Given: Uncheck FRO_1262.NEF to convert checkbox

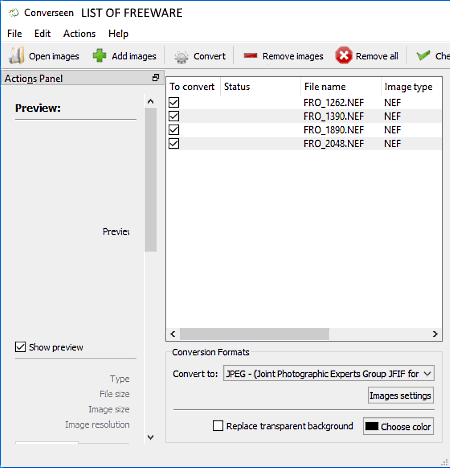Looking at the screenshot, I should pyautogui.click(x=174, y=102).
